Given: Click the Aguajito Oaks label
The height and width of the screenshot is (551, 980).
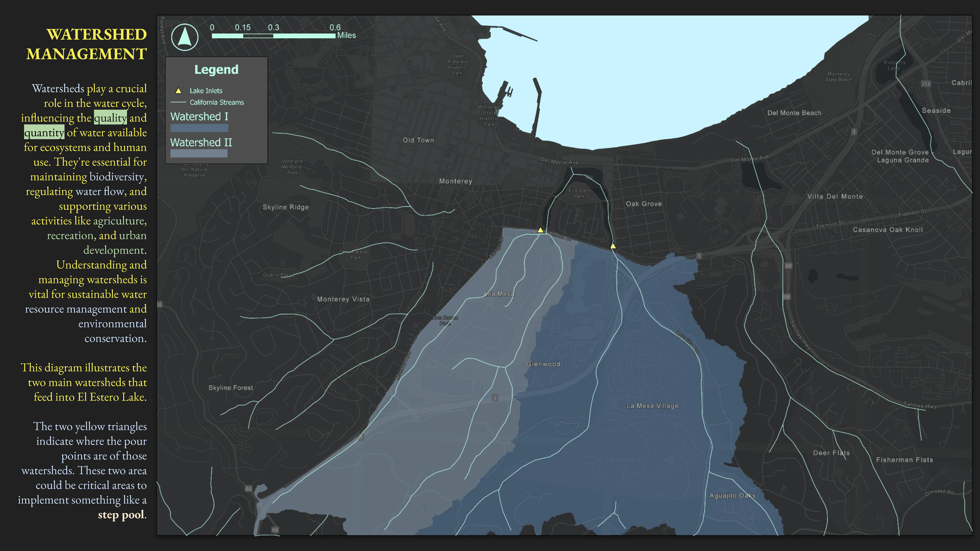Looking at the screenshot, I should (x=732, y=496).
